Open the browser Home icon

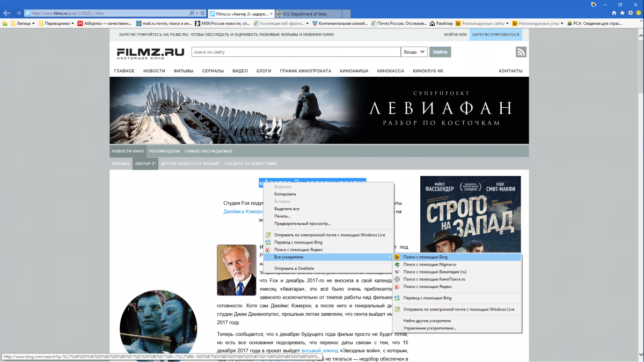(614, 13)
